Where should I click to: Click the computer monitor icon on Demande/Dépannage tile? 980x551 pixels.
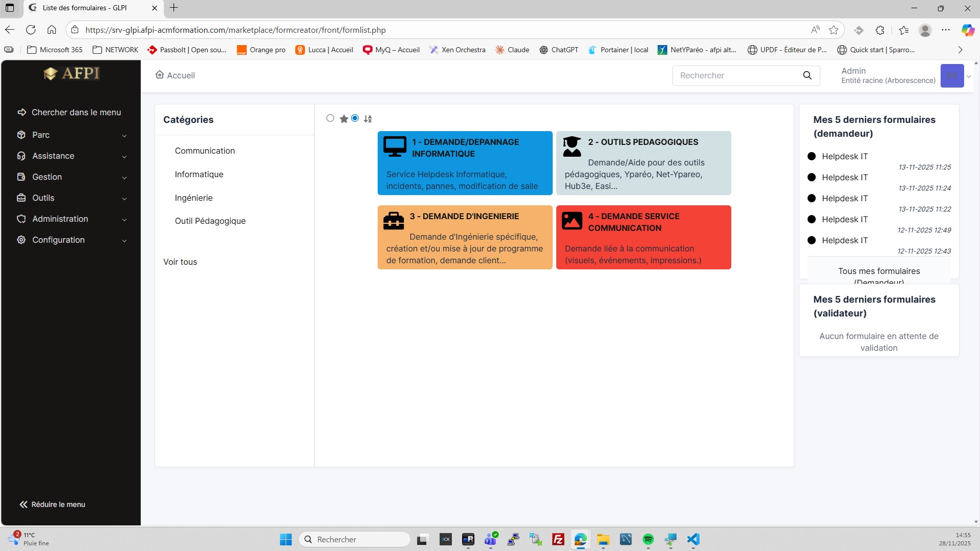pyautogui.click(x=395, y=146)
